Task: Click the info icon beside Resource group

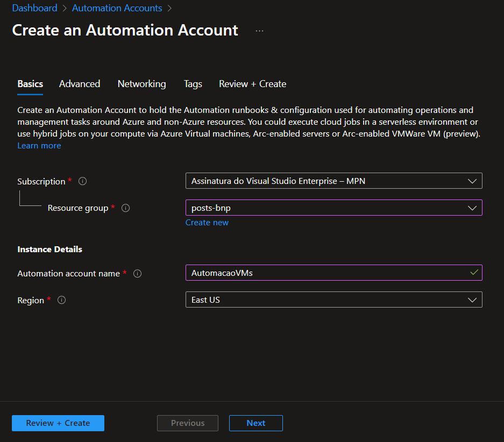Action: [x=125, y=208]
